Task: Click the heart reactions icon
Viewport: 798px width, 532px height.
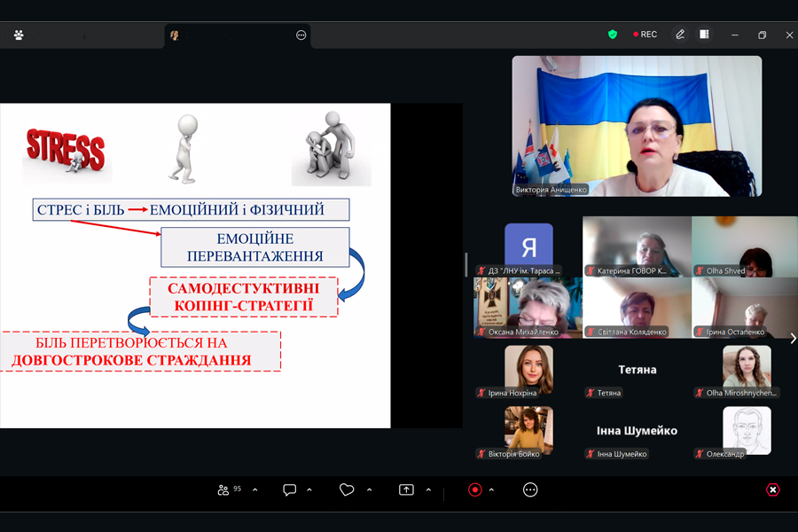Action: pyautogui.click(x=347, y=489)
